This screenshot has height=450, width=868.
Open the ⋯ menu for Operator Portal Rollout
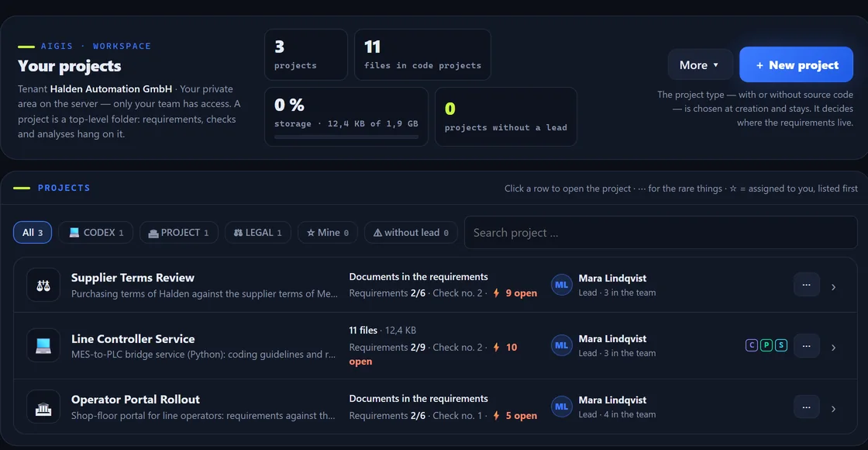click(807, 407)
